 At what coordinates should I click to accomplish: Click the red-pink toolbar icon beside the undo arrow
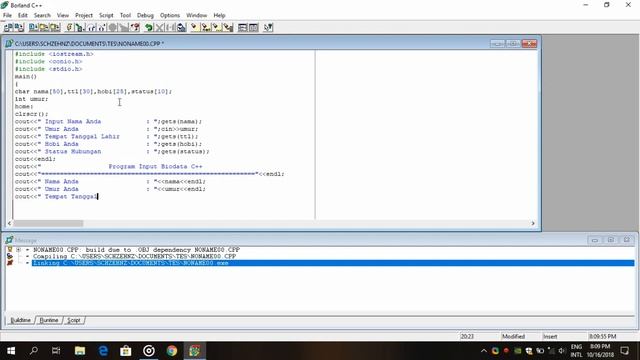point(135,27)
